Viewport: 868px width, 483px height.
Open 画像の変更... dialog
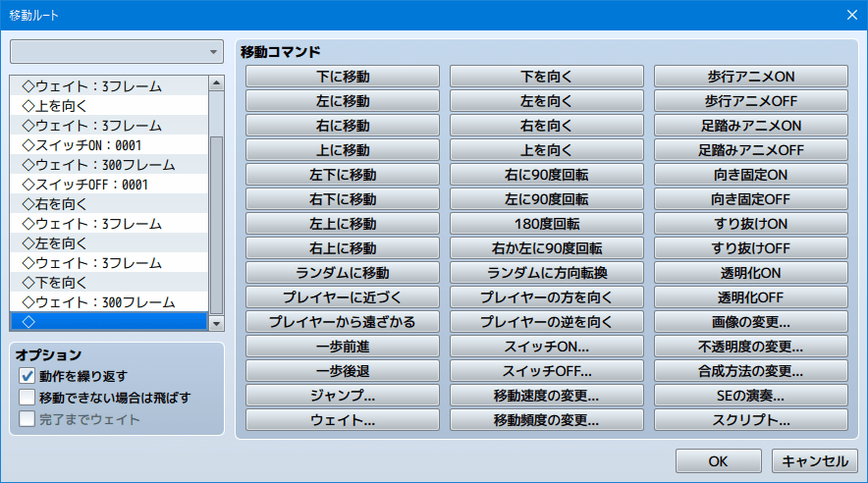coord(751,322)
